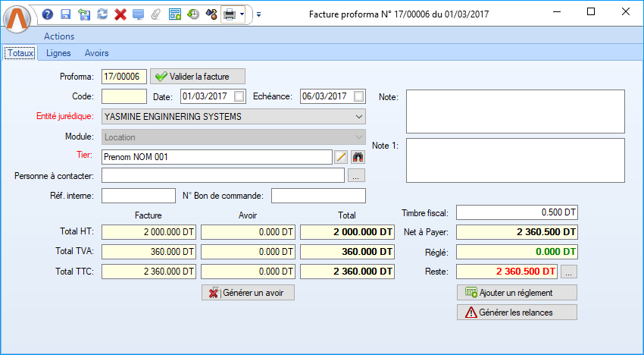Save the invoice with the floppy disk icon
Image resolution: width=644 pixels, height=355 pixels.
pos(65,14)
